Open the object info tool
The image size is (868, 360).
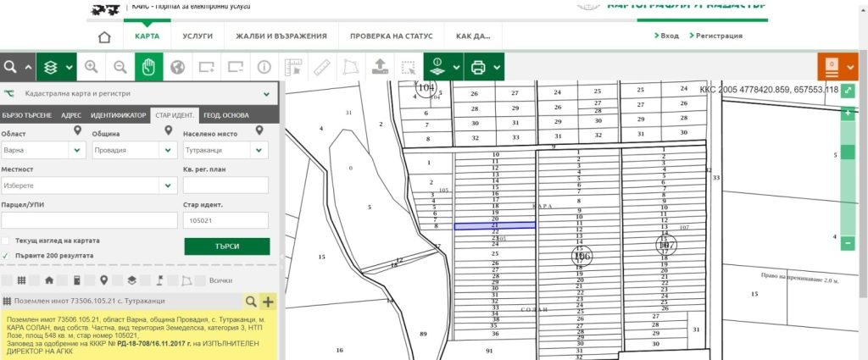pyautogui.click(x=264, y=66)
